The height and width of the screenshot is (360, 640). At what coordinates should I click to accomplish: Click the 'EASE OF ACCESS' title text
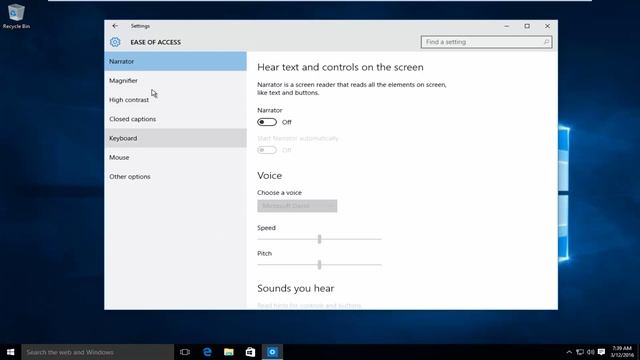[156, 42]
